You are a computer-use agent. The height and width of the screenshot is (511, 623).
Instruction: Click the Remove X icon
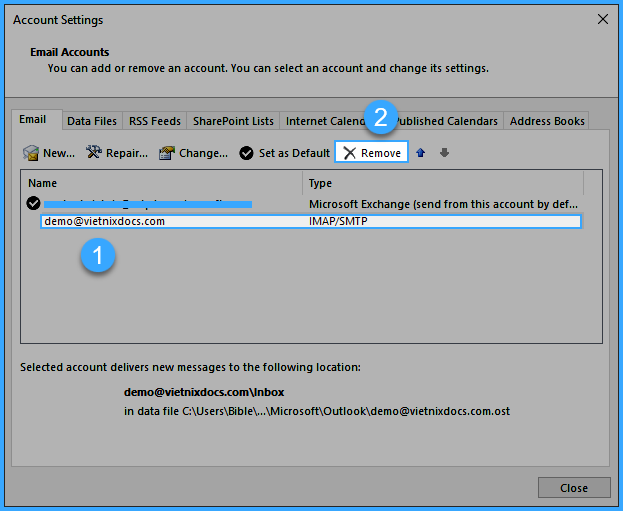point(350,153)
